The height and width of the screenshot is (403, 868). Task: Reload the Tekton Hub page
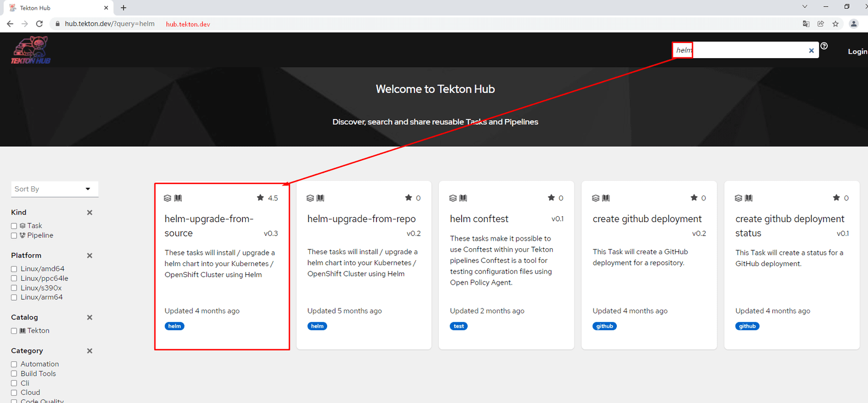[39, 24]
